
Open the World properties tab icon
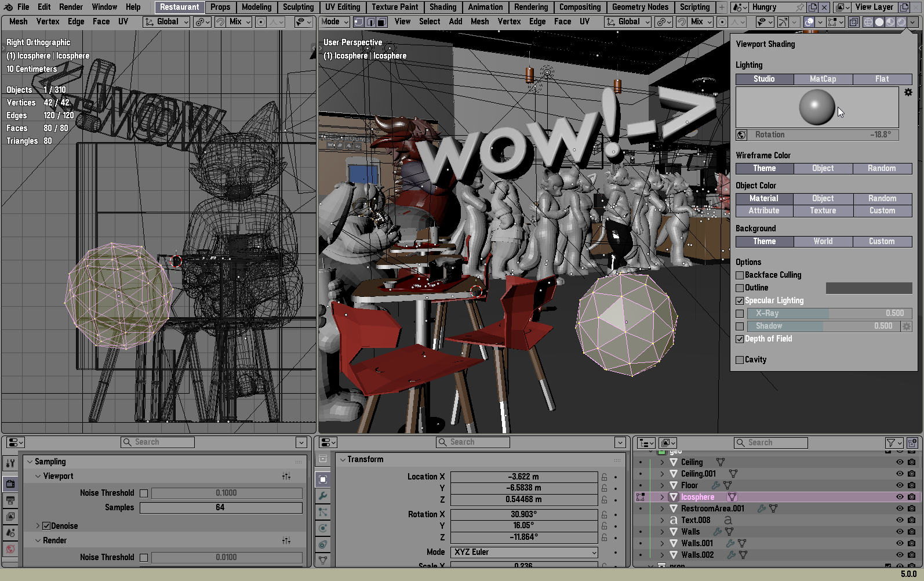click(10, 549)
